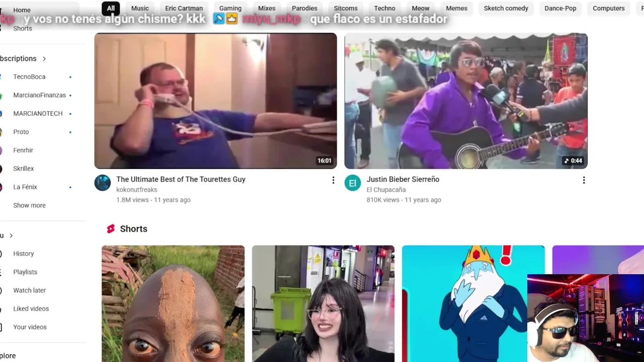Open the video title 'The Ultimate Best of The Tourettes Guy'
Screen dimensions: 644x362
pos(181,179)
